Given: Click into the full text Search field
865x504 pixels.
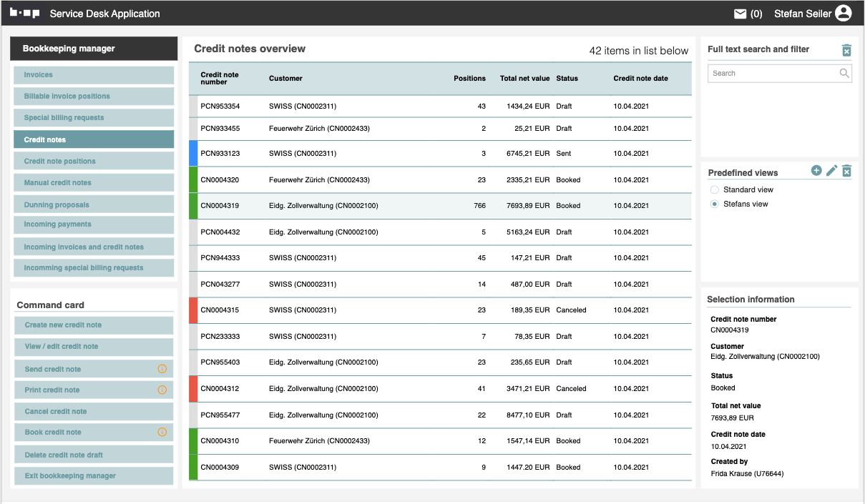Looking at the screenshot, I should (x=771, y=74).
